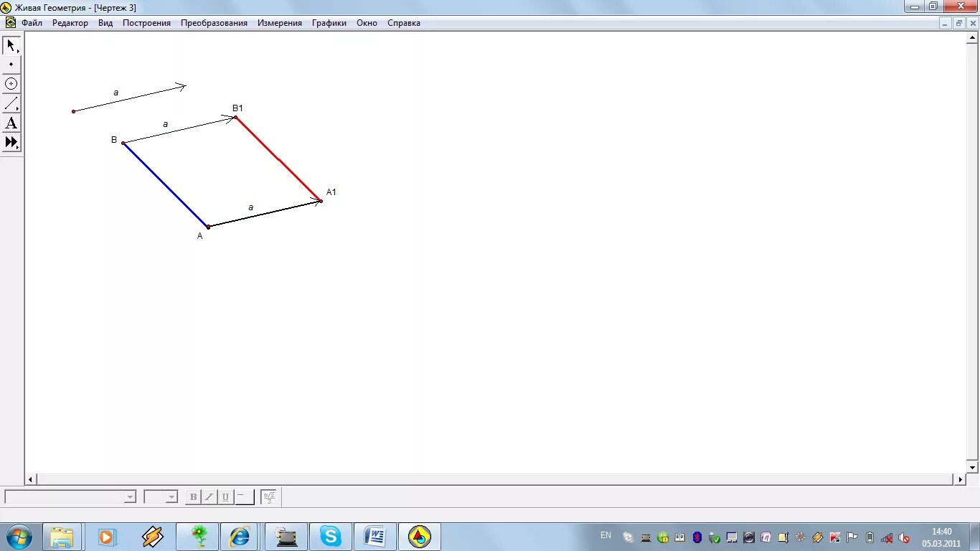The width and height of the screenshot is (980, 551).
Task: Click vertical scrollbar down arrow
Action: (973, 467)
